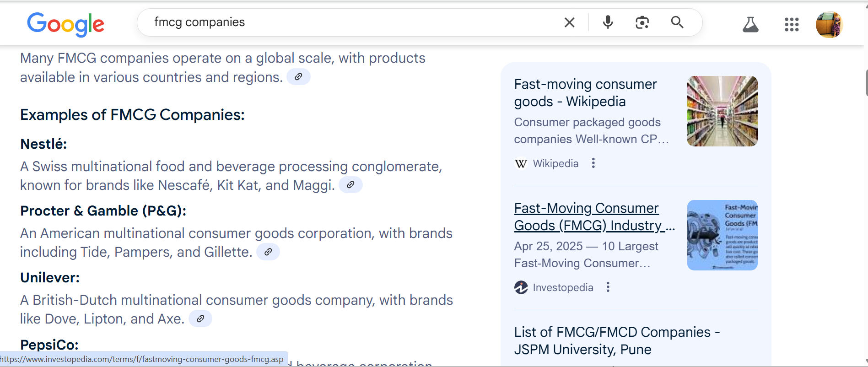Viewport: 868px width, 367px height.
Task: Open the Google apps grid
Action: pyautogui.click(x=792, y=24)
